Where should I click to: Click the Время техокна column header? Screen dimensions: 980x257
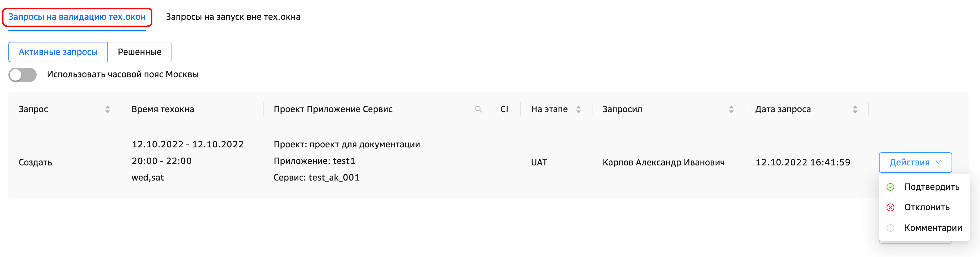pyautogui.click(x=163, y=110)
